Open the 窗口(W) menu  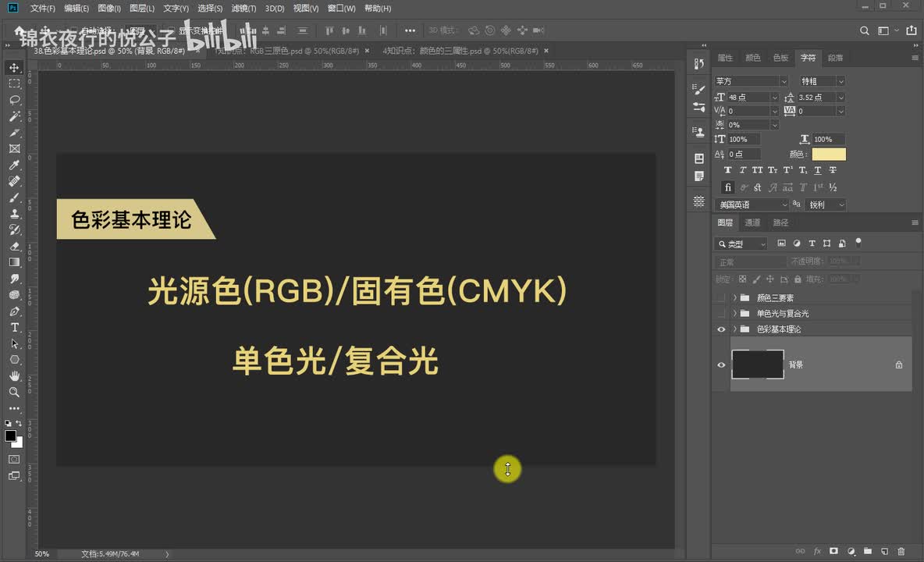point(341,9)
